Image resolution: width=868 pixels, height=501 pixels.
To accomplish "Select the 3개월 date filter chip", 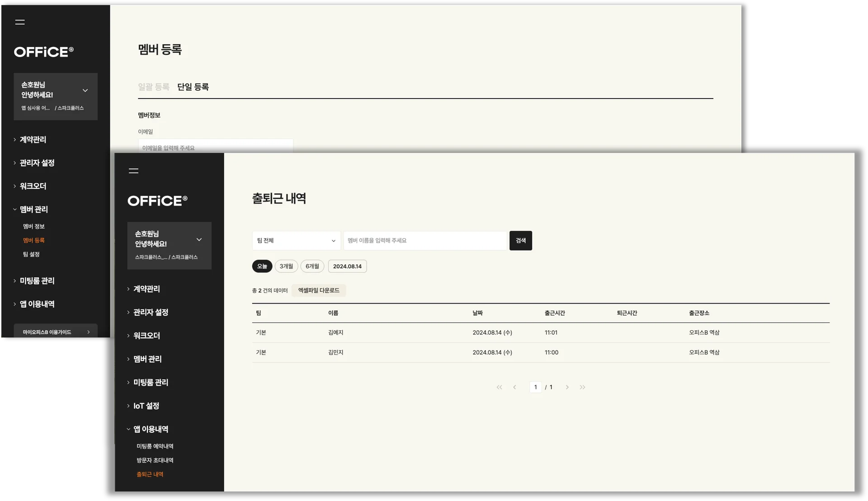I will [286, 267].
